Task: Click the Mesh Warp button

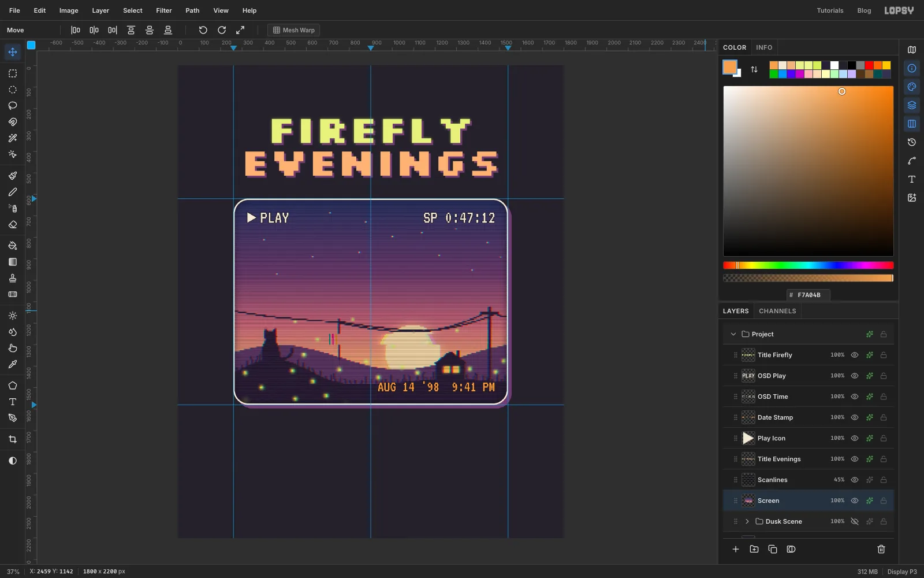Action: (x=293, y=30)
